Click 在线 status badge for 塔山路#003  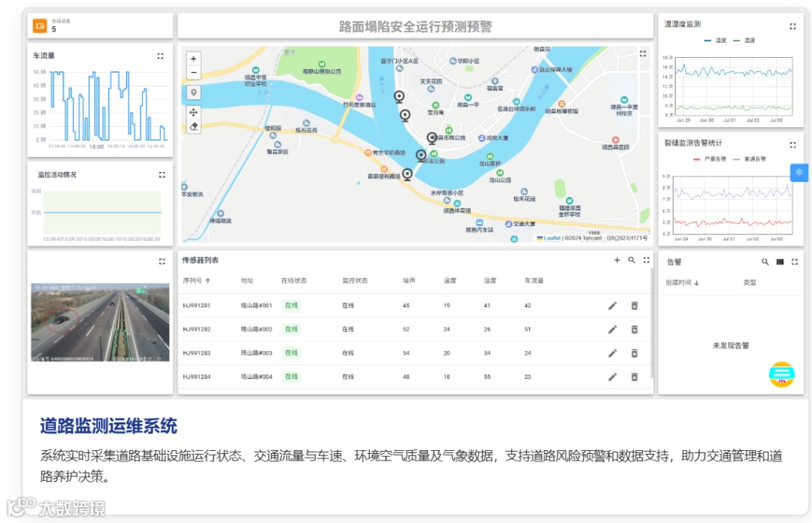click(x=292, y=353)
